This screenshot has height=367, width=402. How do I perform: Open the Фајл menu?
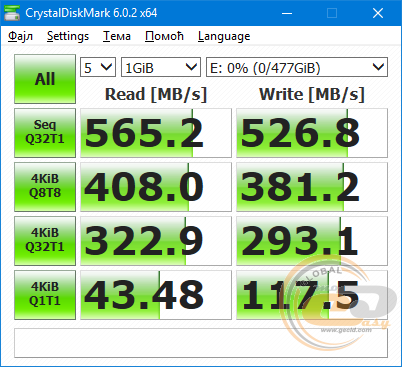[x=20, y=36]
